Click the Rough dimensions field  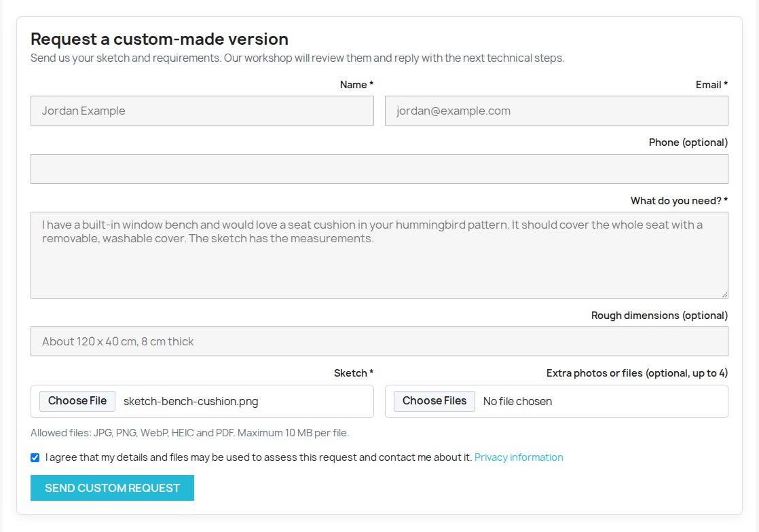click(x=379, y=341)
